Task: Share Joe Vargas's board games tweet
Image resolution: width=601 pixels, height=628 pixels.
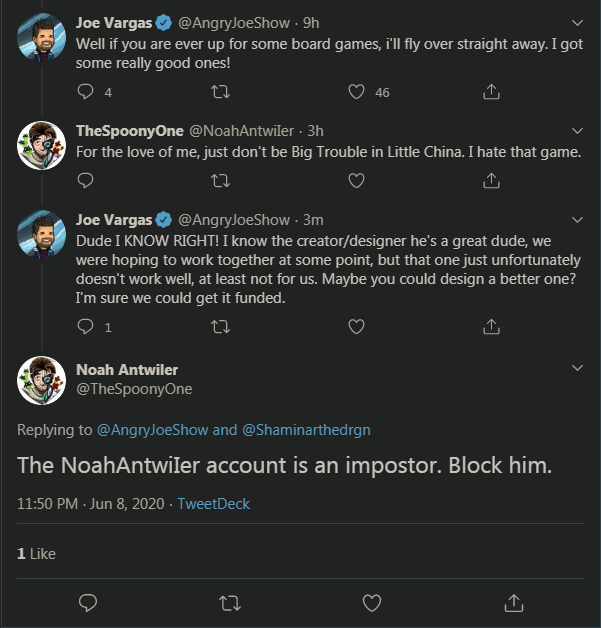Action: (x=491, y=92)
